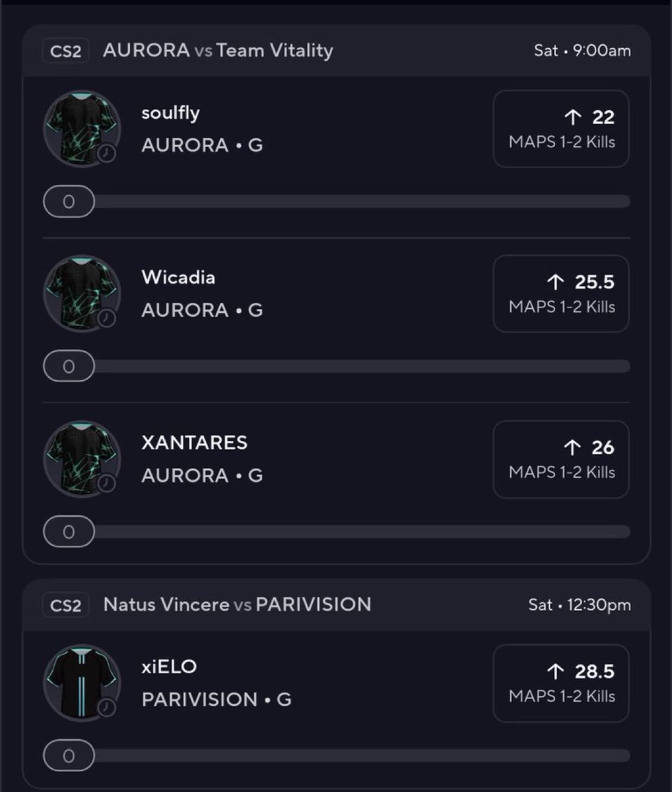Click the CS2 tag on the AURORA match
Image resolution: width=672 pixels, height=792 pixels.
[x=65, y=51]
